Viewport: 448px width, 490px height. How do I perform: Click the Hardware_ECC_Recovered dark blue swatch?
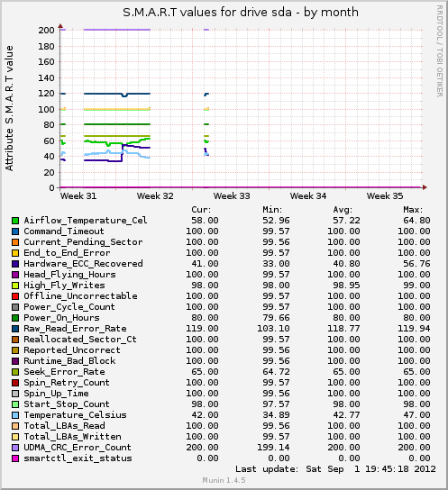(x=15, y=264)
